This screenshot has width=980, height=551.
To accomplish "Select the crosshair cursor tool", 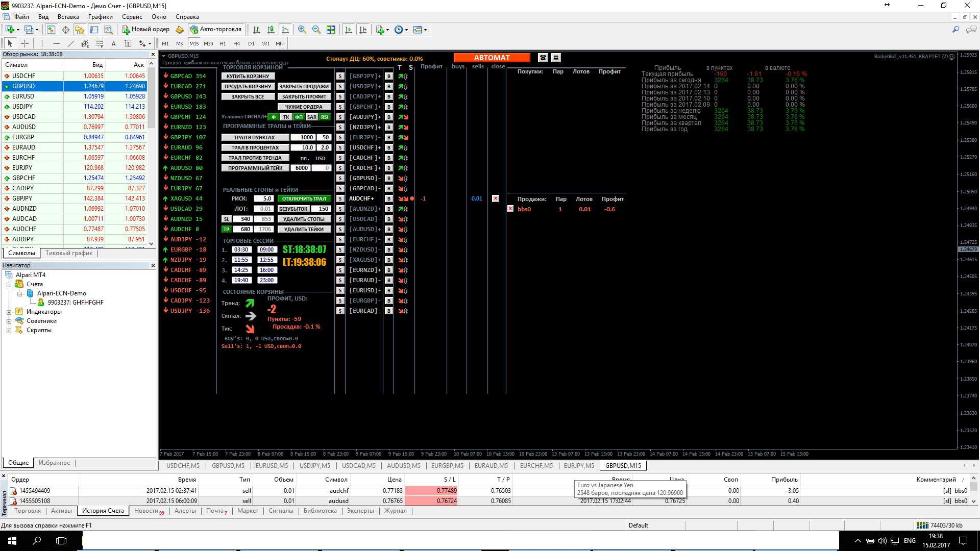I will (24, 44).
